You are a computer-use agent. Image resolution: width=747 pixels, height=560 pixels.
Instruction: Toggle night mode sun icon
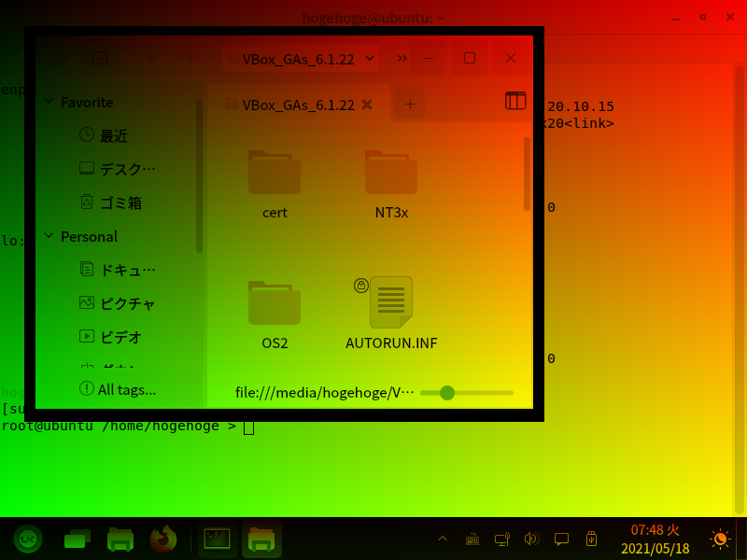click(x=720, y=539)
